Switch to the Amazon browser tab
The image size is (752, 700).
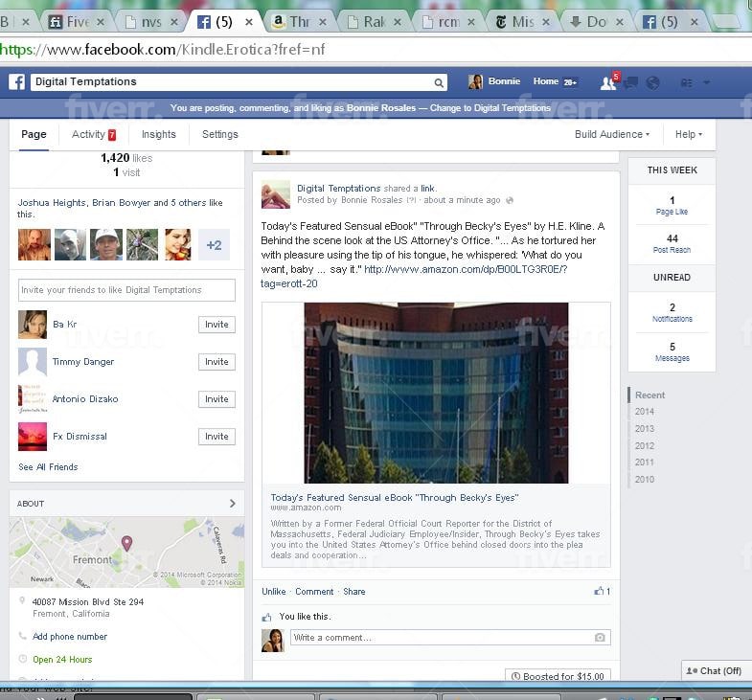point(299,22)
